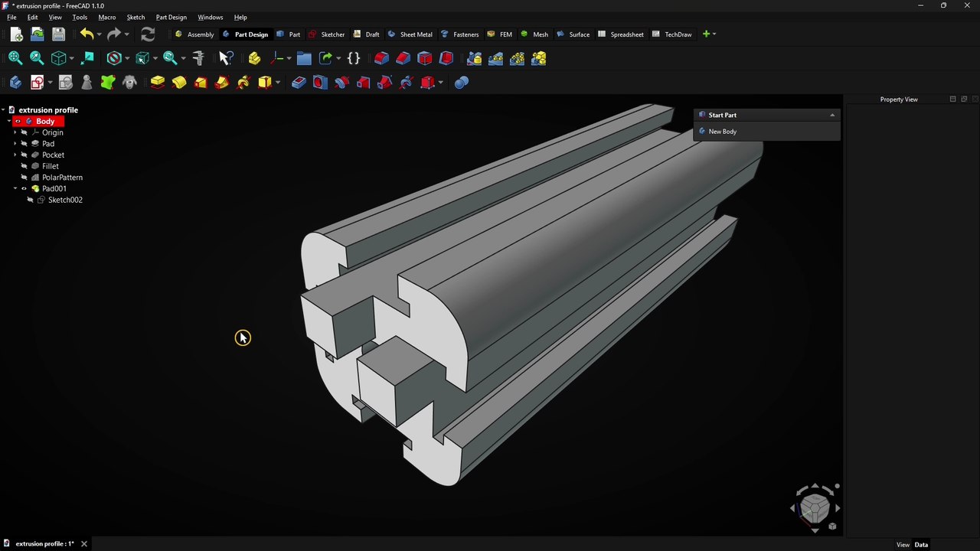Show the Pad feature via eye icon
The width and height of the screenshot is (980, 551).
tap(24, 144)
